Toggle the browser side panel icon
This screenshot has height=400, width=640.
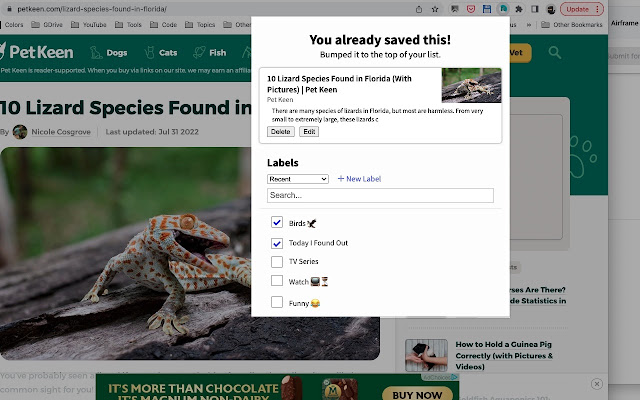(x=535, y=9)
